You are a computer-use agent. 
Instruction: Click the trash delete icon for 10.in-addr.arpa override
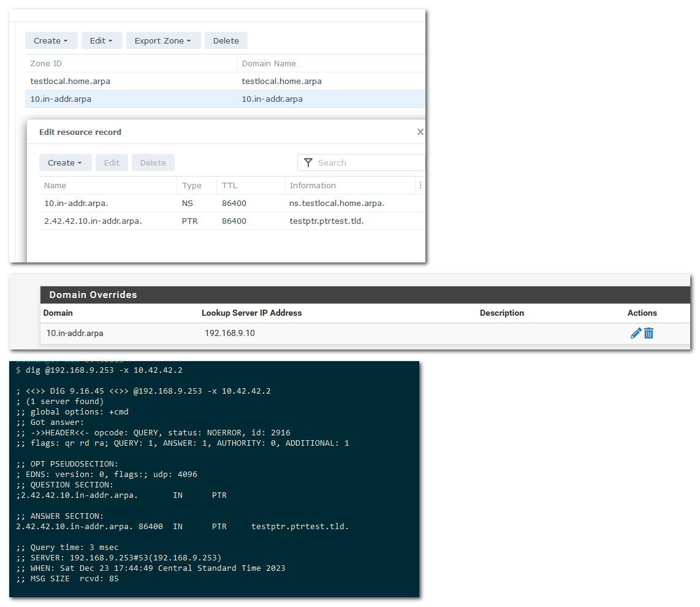point(649,333)
